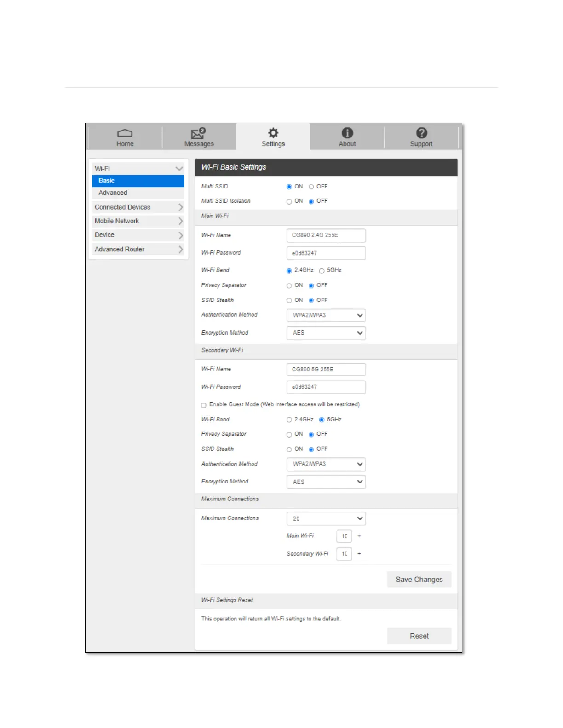Click the Settings gear icon
Screen dimensions: 563x728
(x=273, y=133)
